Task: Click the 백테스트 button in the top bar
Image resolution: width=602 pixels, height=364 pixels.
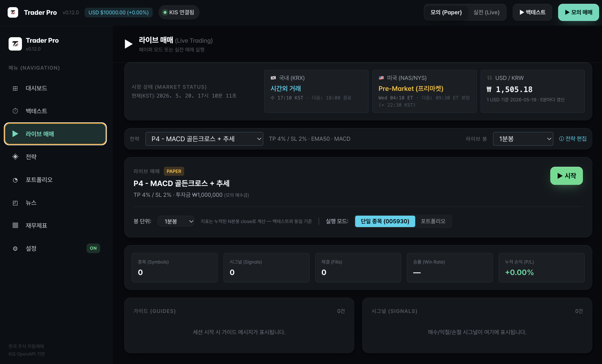Action: [x=532, y=12]
